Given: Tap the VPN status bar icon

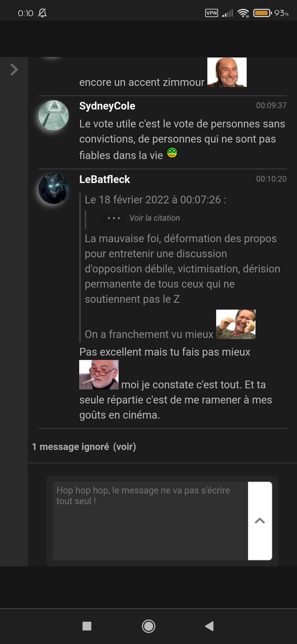Looking at the screenshot, I should point(212,13).
